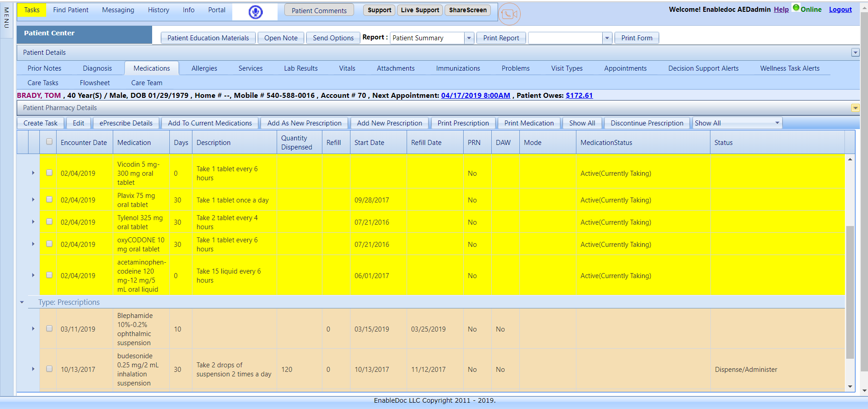This screenshot has width=868, height=409.
Task: Click the Add New Prescription button
Action: pyautogui.click(x=389, y=123)
